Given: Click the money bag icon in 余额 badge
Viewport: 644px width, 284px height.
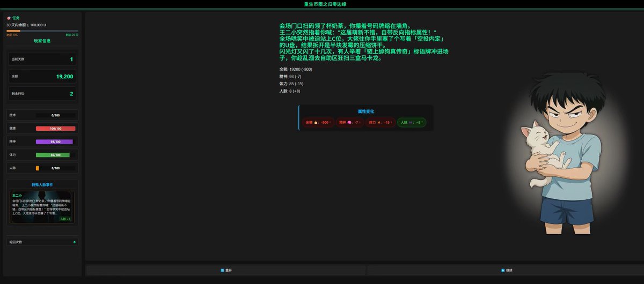Looking at the screenshot, I should click(316, 123).
